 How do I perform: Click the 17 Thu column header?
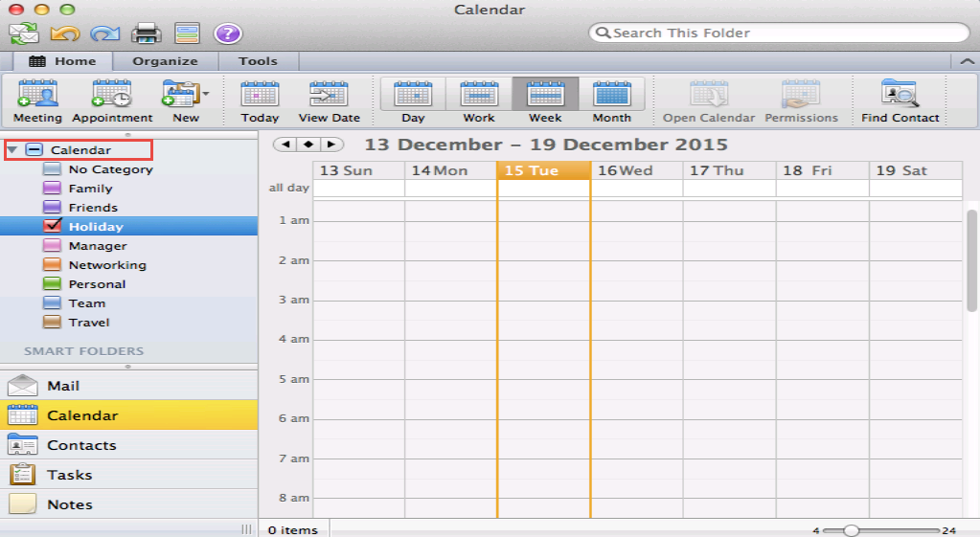729,170
